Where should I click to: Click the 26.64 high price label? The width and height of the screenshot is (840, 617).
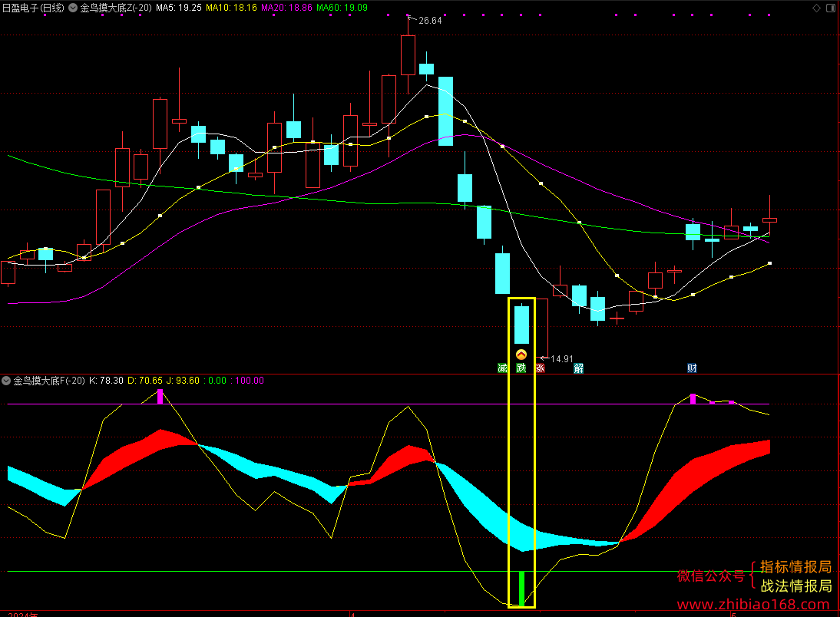(430, 21)
